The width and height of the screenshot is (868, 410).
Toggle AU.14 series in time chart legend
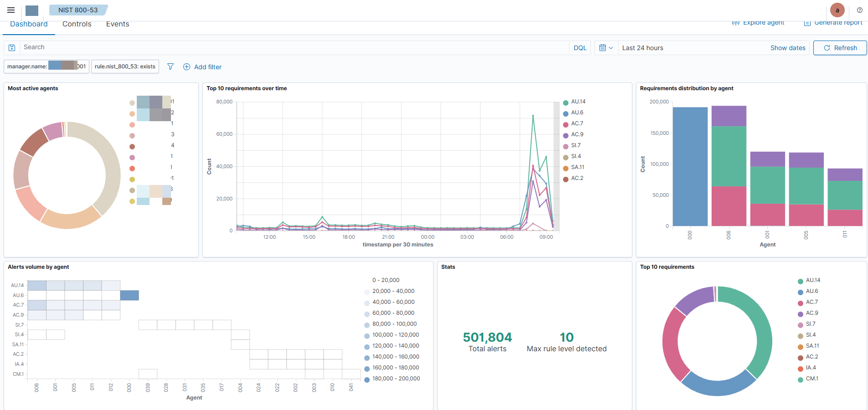578,102
